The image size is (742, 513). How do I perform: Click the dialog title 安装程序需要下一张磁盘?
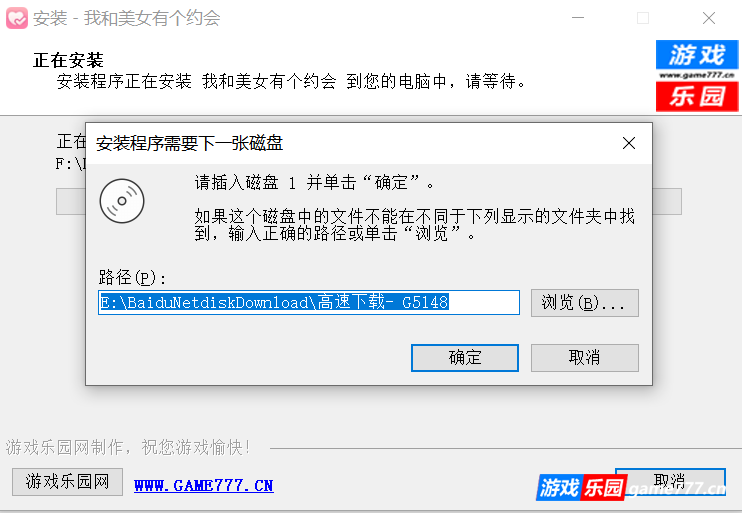(189, 143)
